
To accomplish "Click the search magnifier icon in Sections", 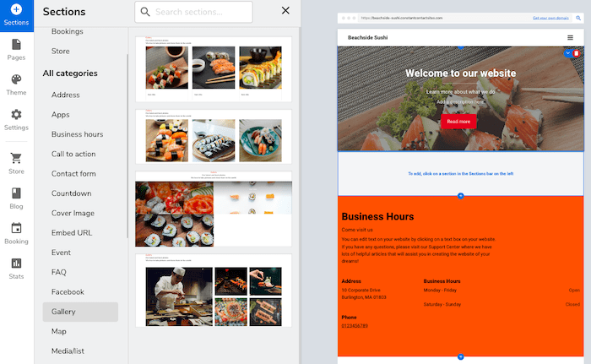I will (145, 12).
